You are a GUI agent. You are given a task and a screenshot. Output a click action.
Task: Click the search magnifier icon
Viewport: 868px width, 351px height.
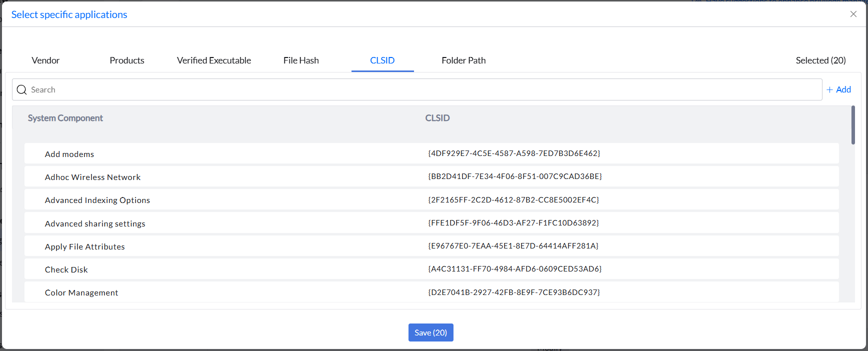pyautogui.click(x=21, y=89)
